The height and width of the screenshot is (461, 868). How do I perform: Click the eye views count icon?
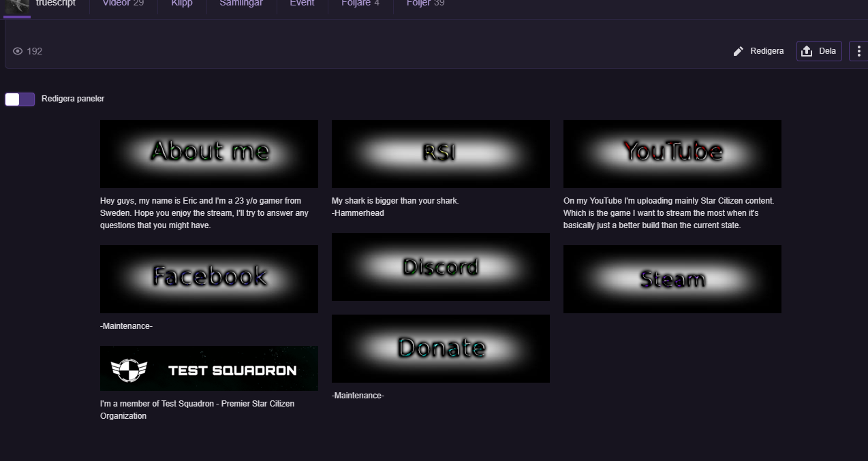[18, 51]
